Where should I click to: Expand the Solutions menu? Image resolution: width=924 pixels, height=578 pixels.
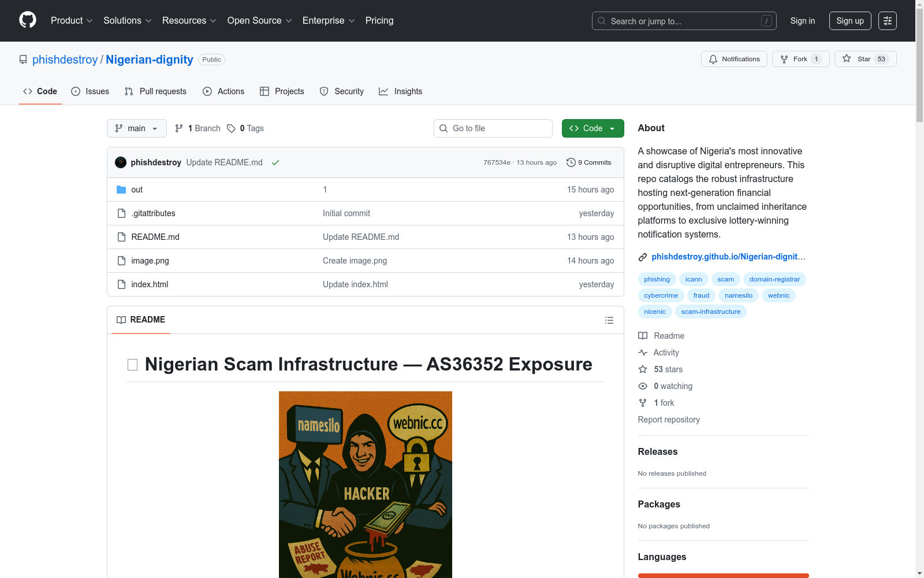pyautogui.click(x=128, y=21)
